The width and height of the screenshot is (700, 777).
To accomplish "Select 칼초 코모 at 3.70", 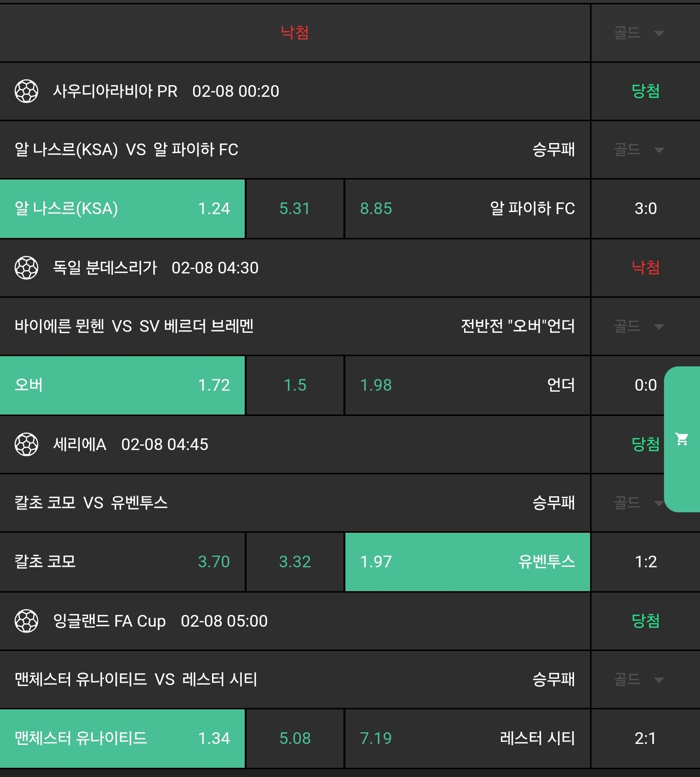I will [x=122, y=562].
